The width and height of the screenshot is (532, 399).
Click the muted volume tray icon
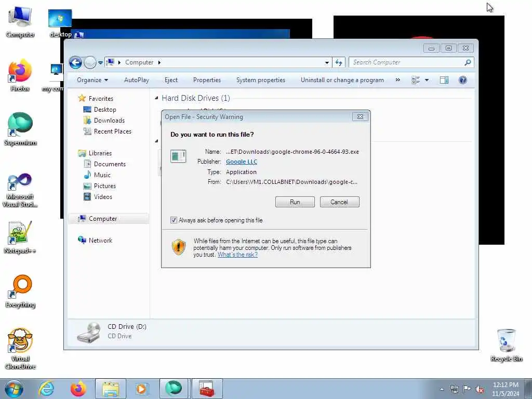pos(480,389)
